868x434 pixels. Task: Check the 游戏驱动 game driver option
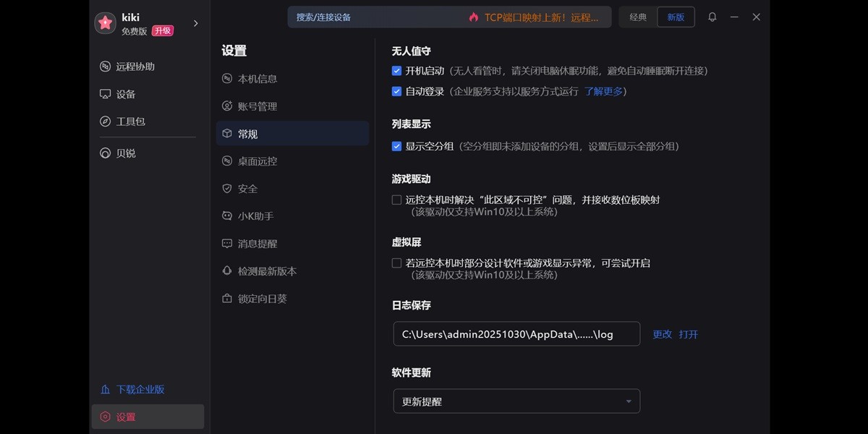pos(396,199)
